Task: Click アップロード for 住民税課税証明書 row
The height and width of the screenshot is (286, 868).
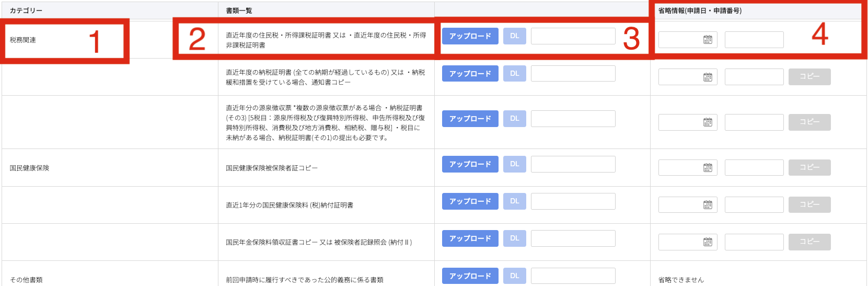Action: tap(470, 36)
